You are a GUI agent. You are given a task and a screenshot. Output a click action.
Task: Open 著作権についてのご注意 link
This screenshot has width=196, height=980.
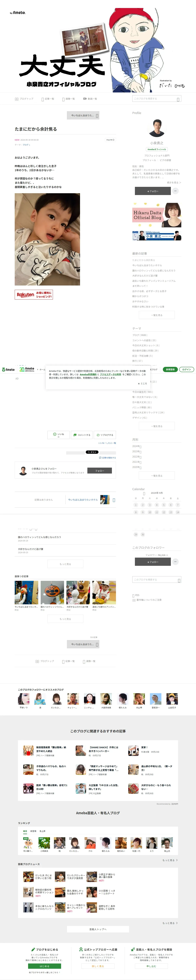tap(147, 600)
